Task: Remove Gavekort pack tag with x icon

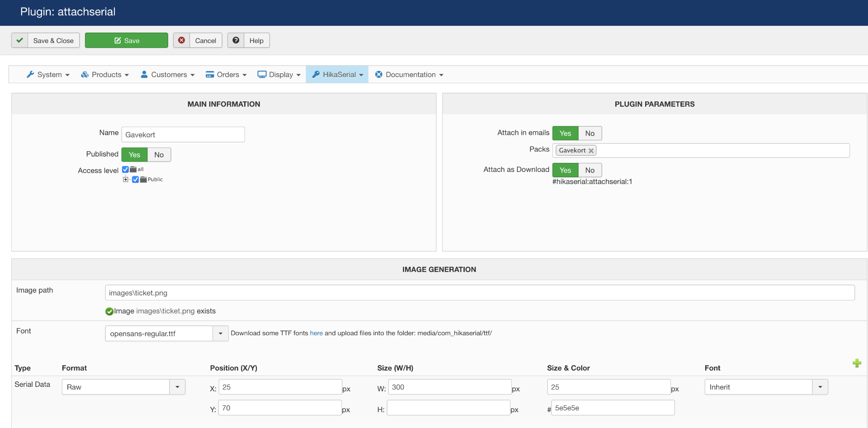Action: pyautogui.click(x=591, y=151)
